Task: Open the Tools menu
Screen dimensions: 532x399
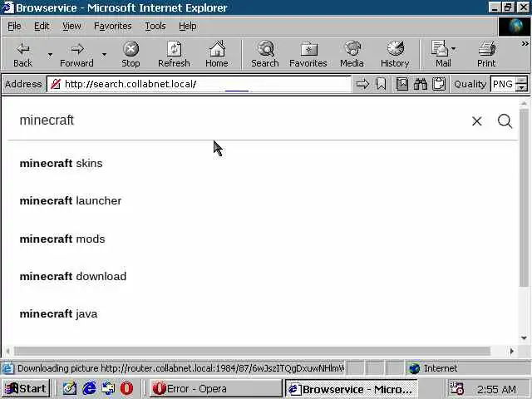Action: 155,26
